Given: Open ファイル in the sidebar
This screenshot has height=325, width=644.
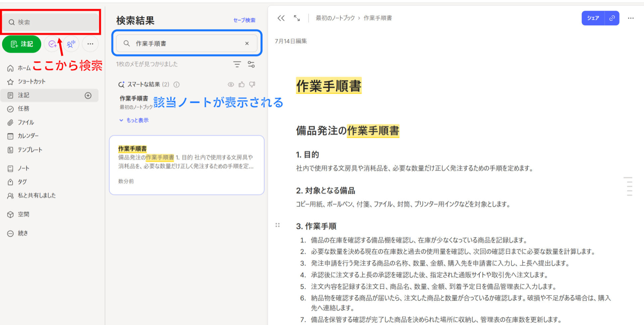Looking at the screenshot, I should coord(21,122).
